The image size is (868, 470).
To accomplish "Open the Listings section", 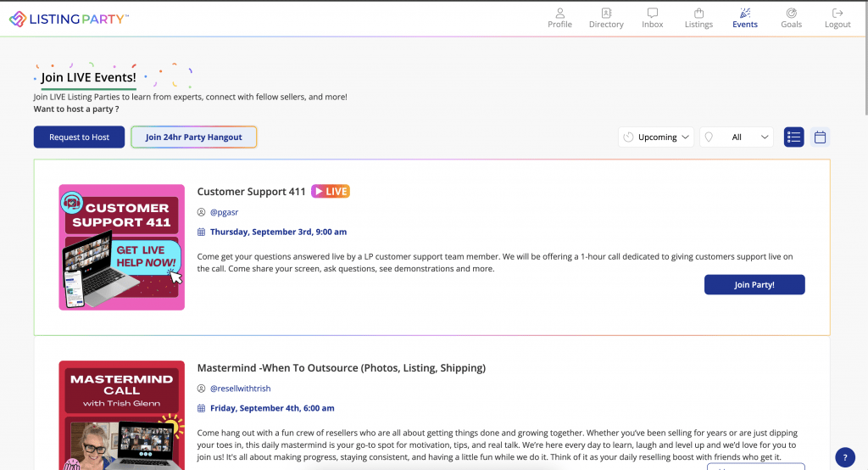I will 698,19.
